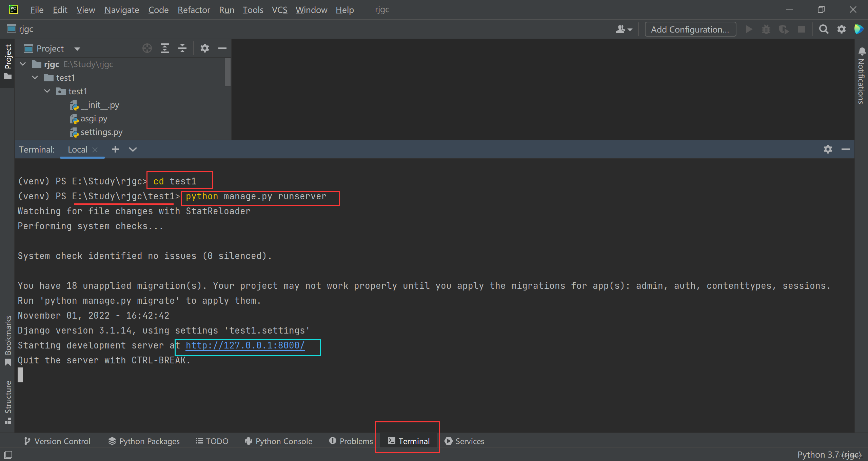The height and width of the screenshot is (461, 868).
Task: Select Opened File crosshair icon in Project panel
Action: coord(147,48)
